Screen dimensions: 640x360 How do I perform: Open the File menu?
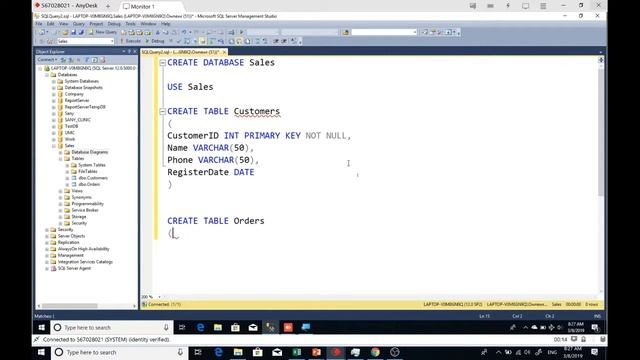pyautogui.click(x=39, y=24)
